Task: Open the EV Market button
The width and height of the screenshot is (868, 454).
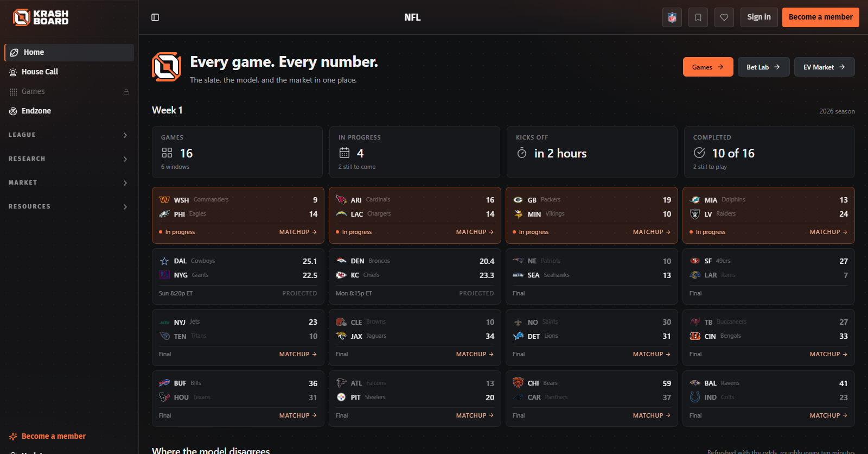Action: coord(824,67)
